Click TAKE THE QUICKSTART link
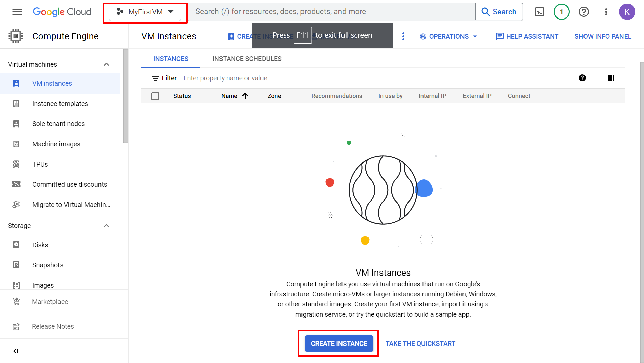 (x=420, y=343)
